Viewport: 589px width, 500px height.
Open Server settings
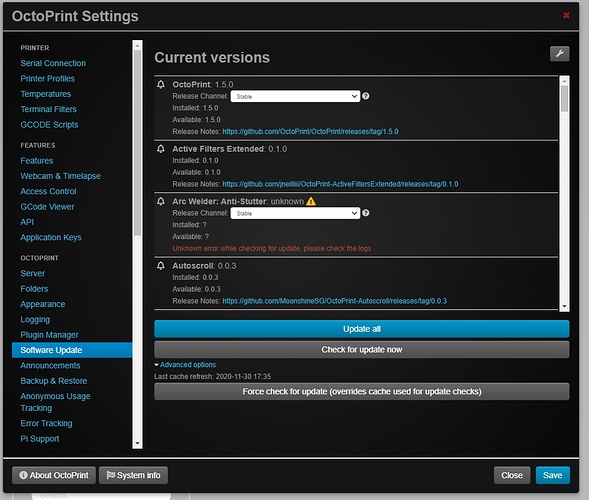33,273
